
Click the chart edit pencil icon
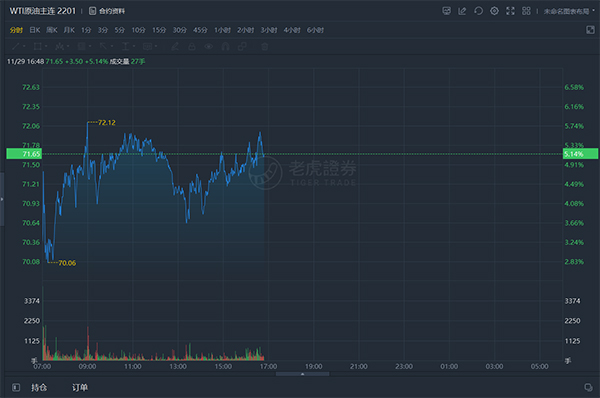462,11
